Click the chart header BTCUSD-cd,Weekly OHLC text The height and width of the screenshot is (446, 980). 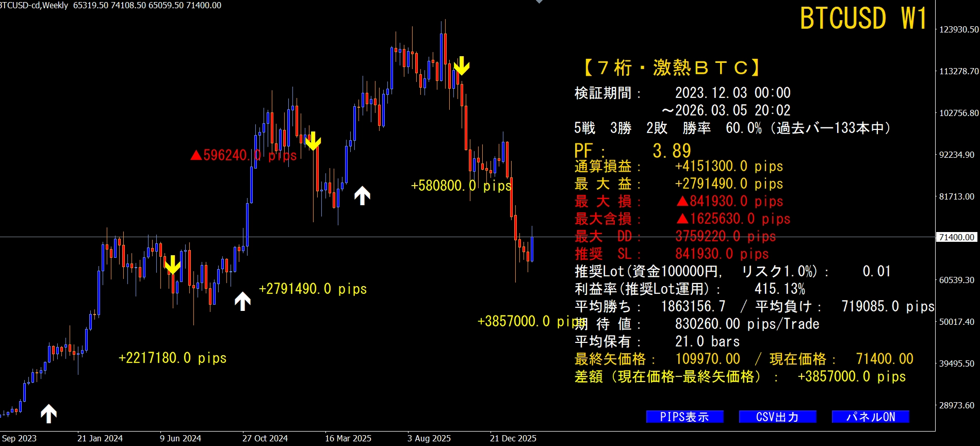pyautogui.click(x=111, y=5)
